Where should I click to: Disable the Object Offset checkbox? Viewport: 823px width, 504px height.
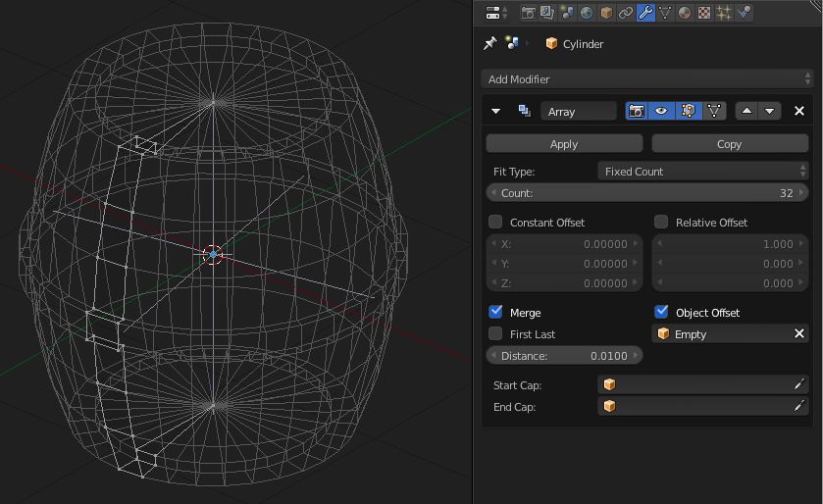(661, 312)
